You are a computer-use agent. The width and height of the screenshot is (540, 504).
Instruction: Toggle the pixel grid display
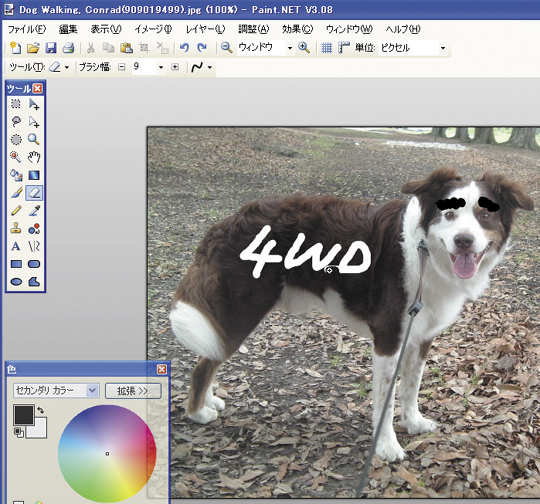326,48
